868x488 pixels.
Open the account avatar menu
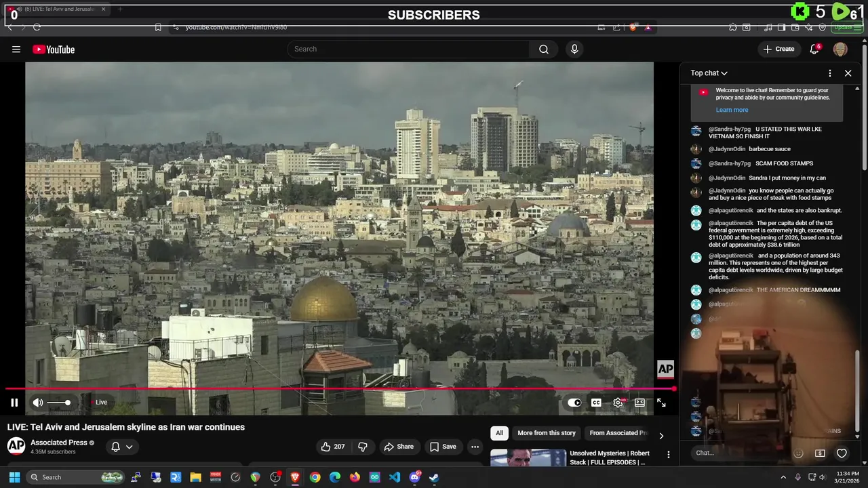840,49
